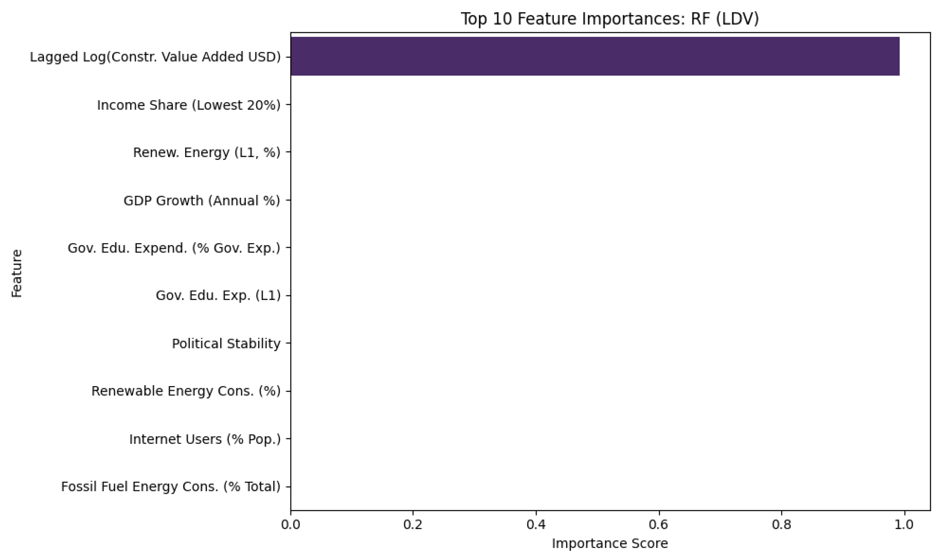943x560 pixels.
Task: Click "Fossil Fuel Energy Cons. (% Total)" label
Action: (171, 486)
